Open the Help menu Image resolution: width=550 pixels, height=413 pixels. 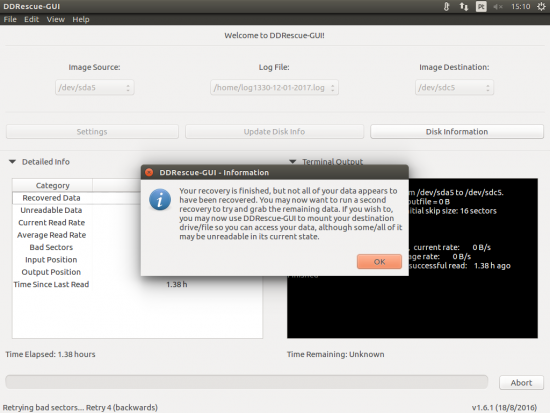point(81,19)
